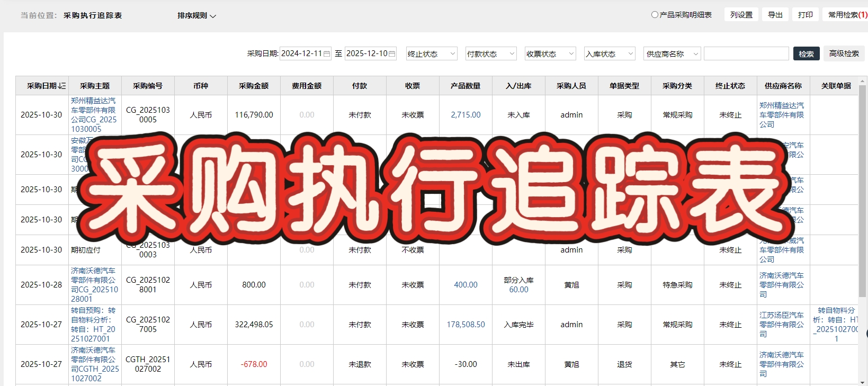Open calendar picker for end date 2025-12-10
The height and width of the screenshot is (386, 868).
pos(392,53)
